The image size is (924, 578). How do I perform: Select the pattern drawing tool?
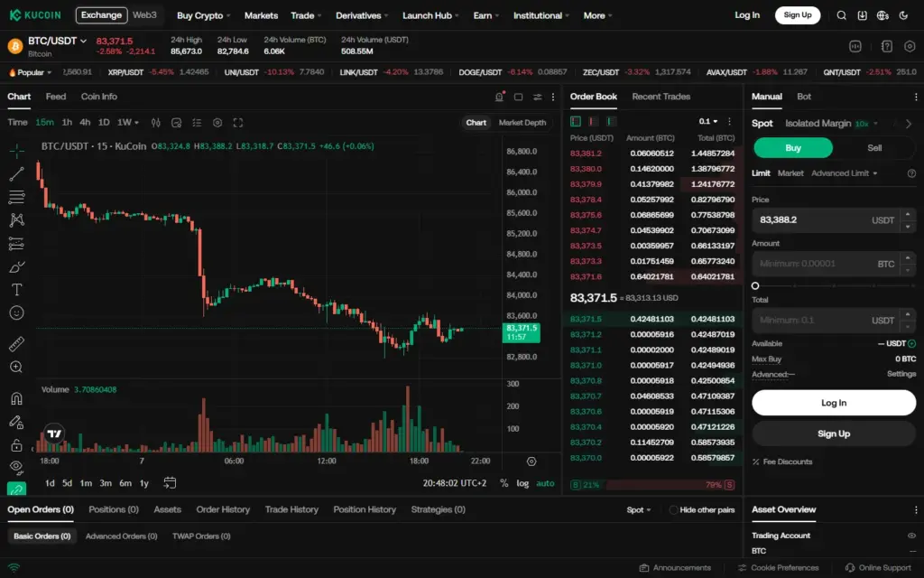[x=16, y=220]
